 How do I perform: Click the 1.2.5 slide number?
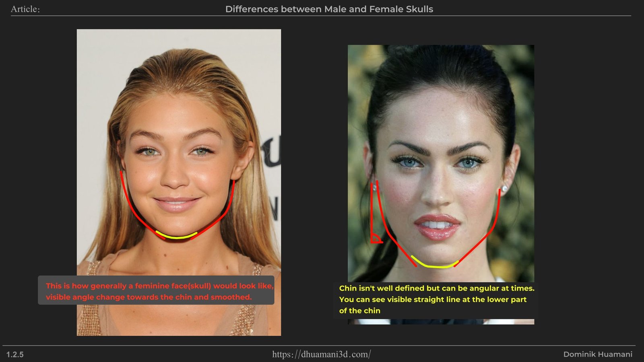click(x=15, y=355)
